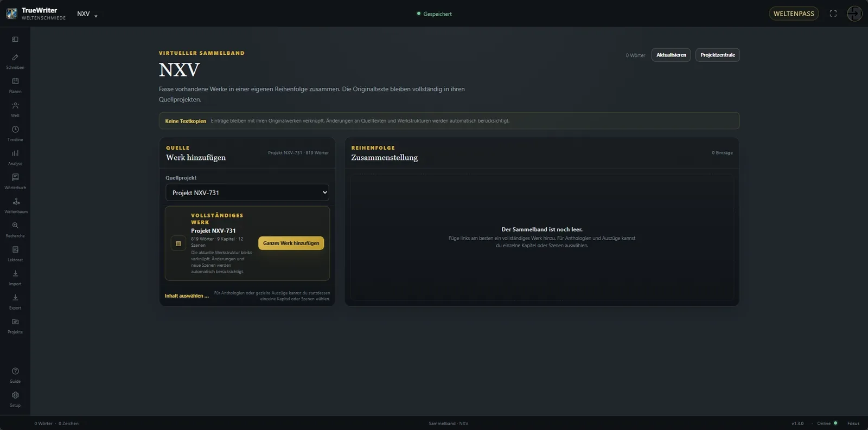This screenshot has height=430, width=868.
Task: Click the Projekt NXV-731 card title
Action: tap(213, 230)
